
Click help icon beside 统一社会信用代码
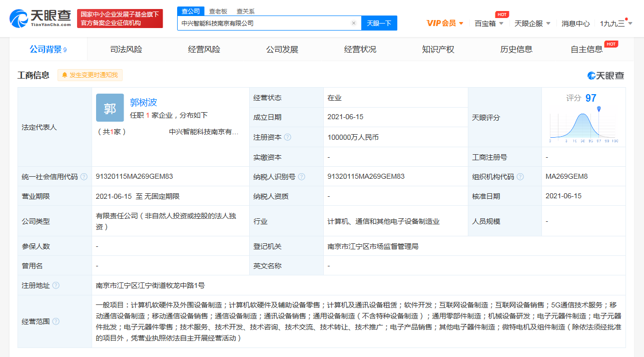coord(84,177)
